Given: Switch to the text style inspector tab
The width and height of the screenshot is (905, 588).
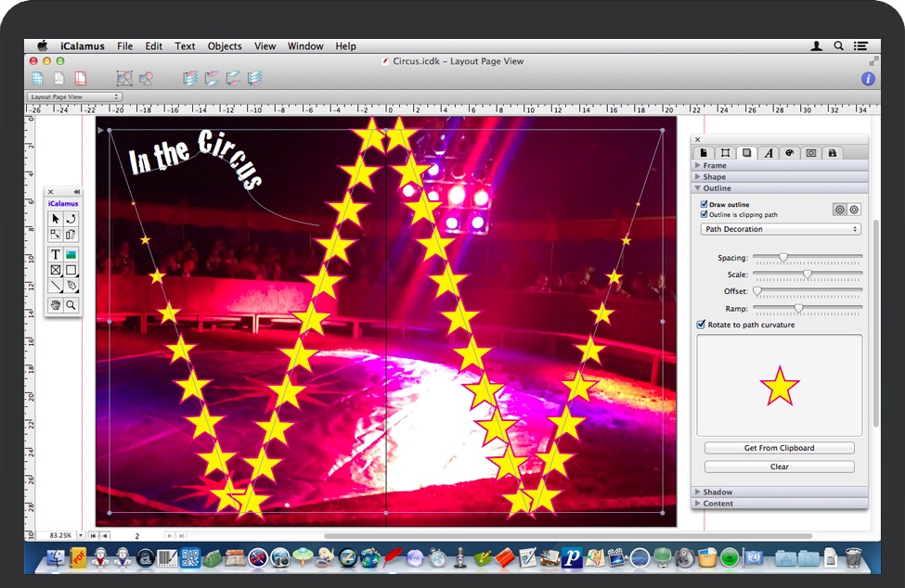Looking at the screenshot, I should [769, 153].
